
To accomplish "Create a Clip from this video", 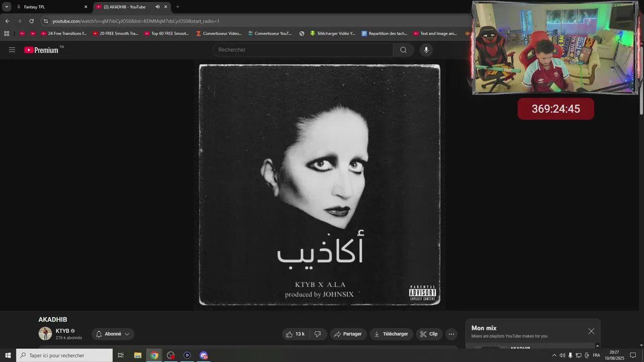I will tap(429, 334).
